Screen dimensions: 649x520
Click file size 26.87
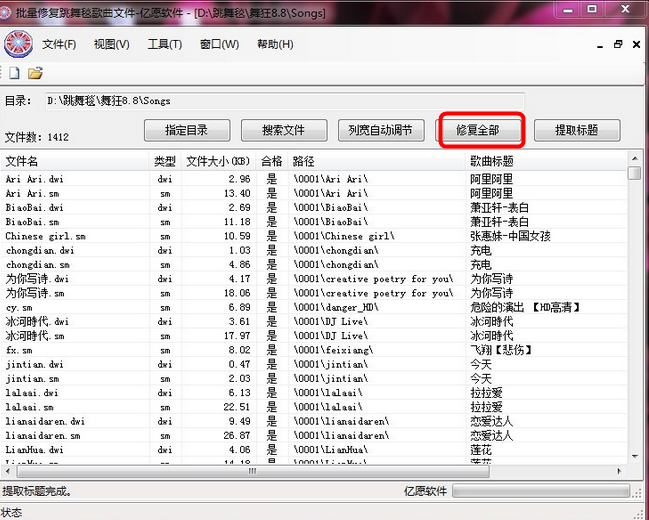(x=237, y=436)
